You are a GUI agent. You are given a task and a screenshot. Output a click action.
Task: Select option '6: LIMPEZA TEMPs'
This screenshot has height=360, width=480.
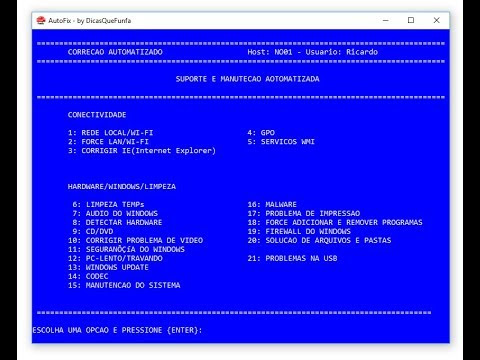[x=108, y=205]
